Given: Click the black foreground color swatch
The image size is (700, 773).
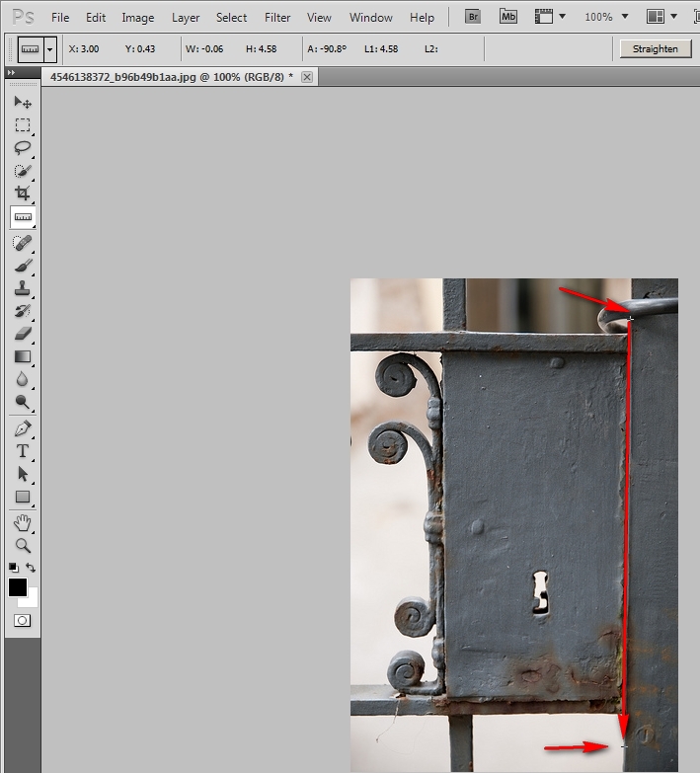Looking at the screenshot, I should pos(17,587).
